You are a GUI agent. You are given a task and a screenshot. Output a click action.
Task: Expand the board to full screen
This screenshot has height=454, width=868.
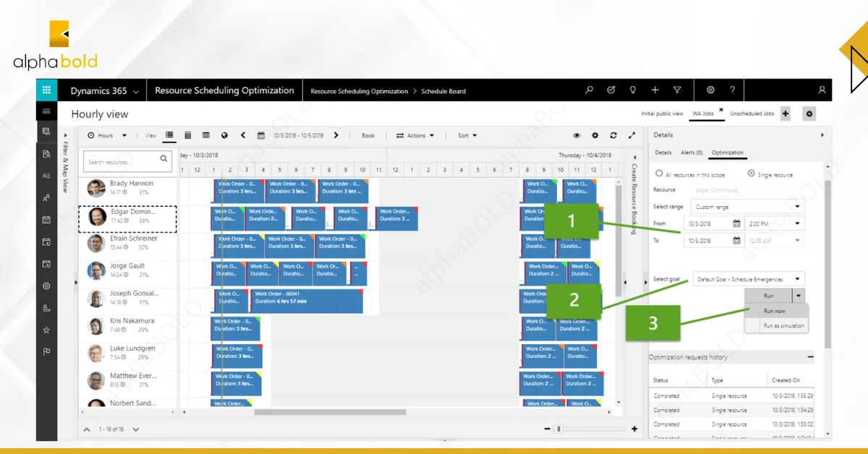click(632, 135)
